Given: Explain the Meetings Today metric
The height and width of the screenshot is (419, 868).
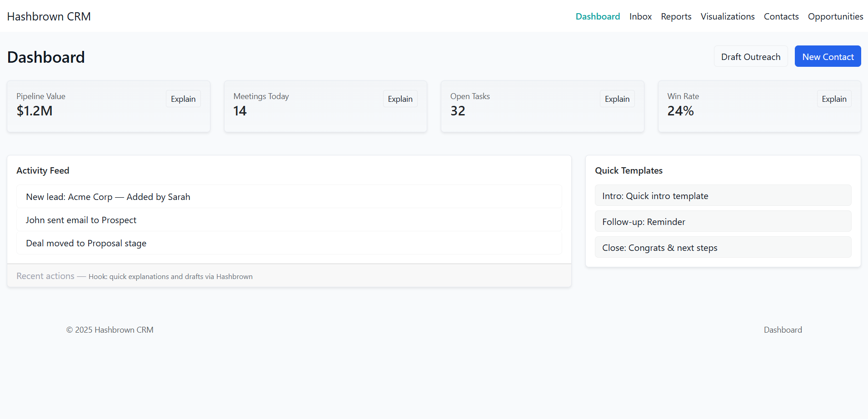Looking at the screenshot, I should (x=400, y=99).
